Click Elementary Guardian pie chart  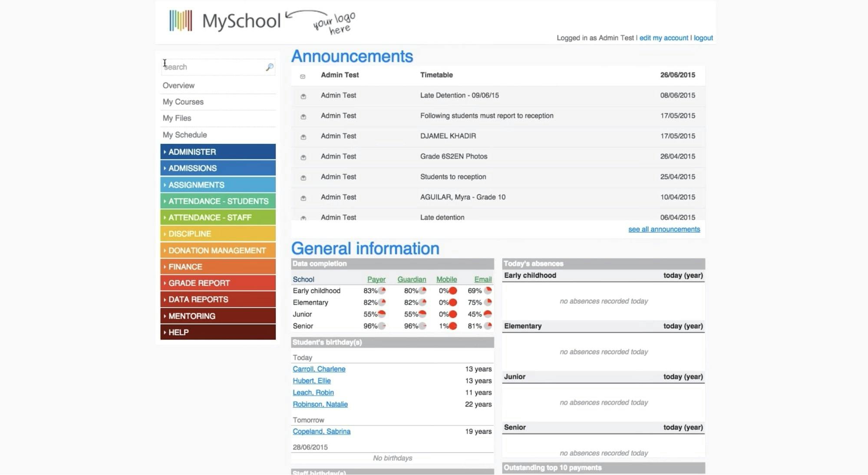(422, 302)
